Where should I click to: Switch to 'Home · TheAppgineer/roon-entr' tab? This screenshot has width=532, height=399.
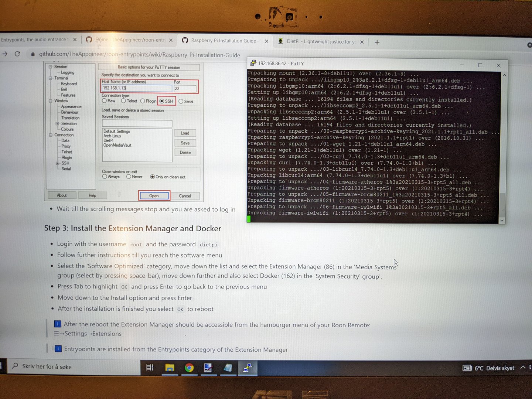[x=129, y=40]
